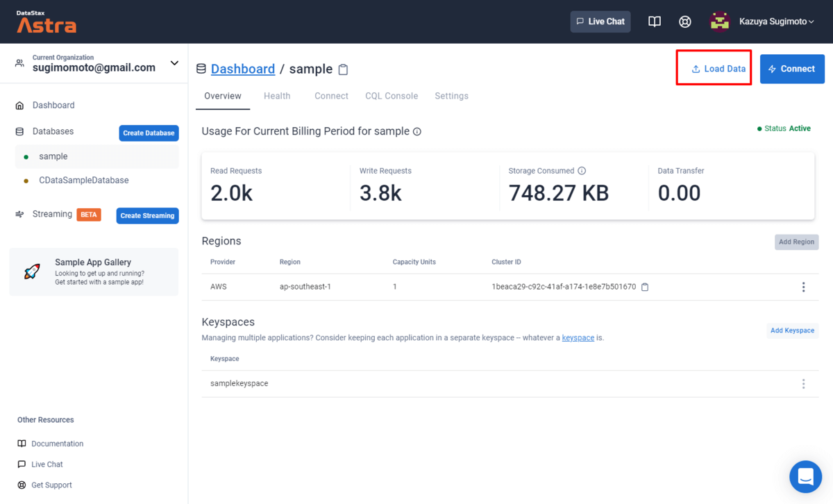Click the Live Chat button in header
This screenshot has height=504, width=833.
tap(600, 22)
